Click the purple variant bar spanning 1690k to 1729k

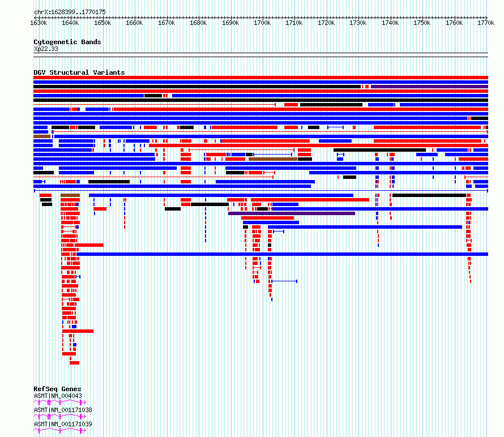point(292,213)
